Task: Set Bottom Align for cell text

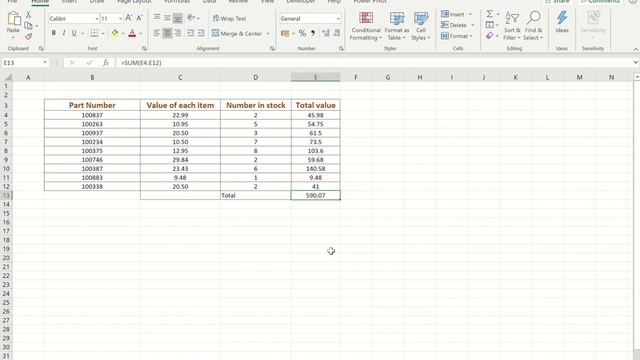Action: click(178, 18)
